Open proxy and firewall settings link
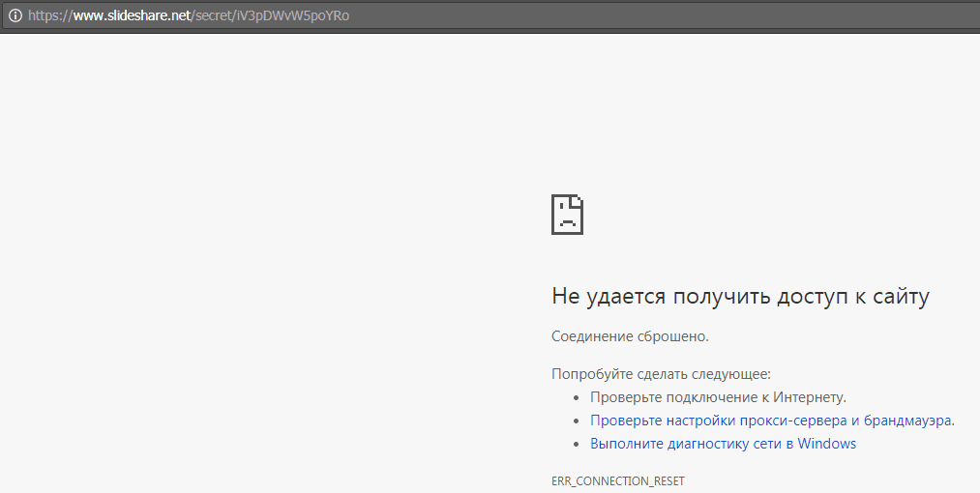This screenshot has height=493, width=980. click(771, 420)
